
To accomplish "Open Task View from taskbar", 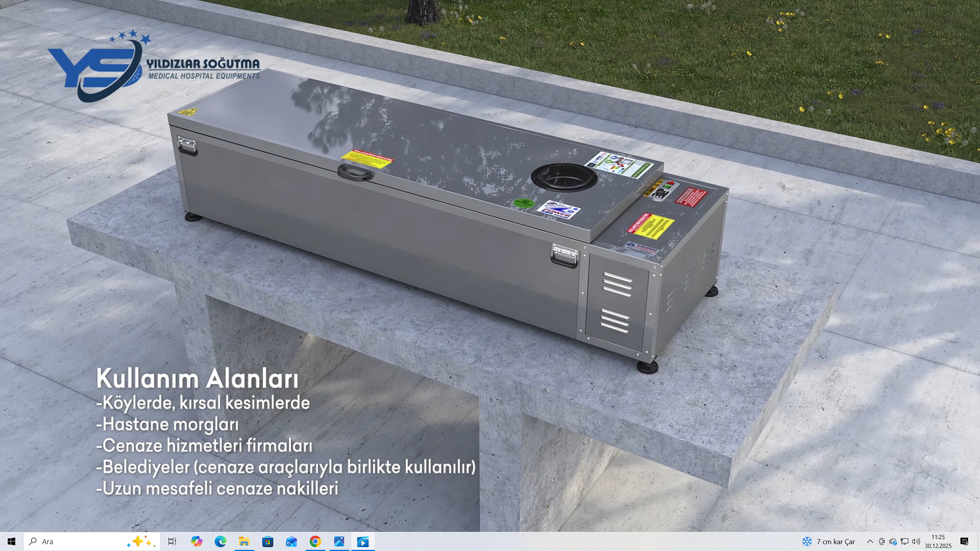I will click(x=172, y=541).
